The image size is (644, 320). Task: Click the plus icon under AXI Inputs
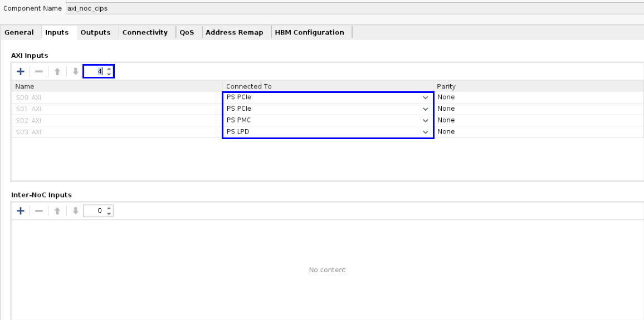21,71
